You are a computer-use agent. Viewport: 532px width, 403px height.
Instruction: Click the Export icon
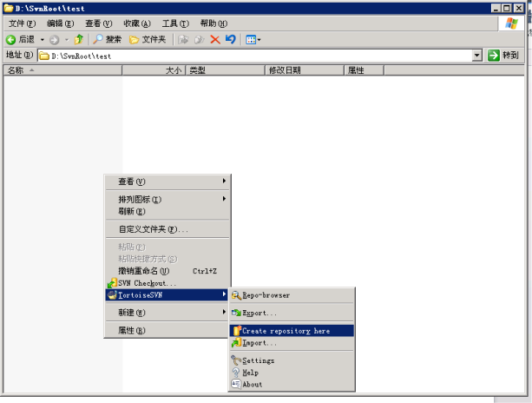tap(236, 313)
